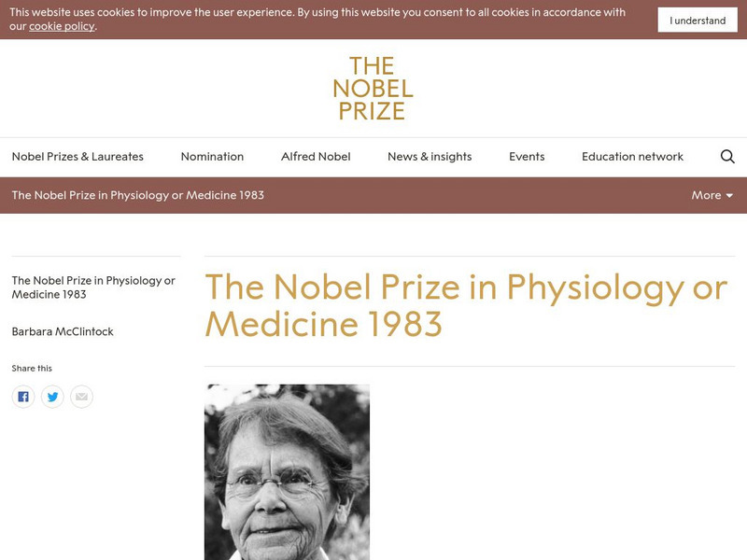747x560 pixels.
Task: Click sidebar link Nobel Prize in Physiology or Medicine 1983
Action: point(93,287)
